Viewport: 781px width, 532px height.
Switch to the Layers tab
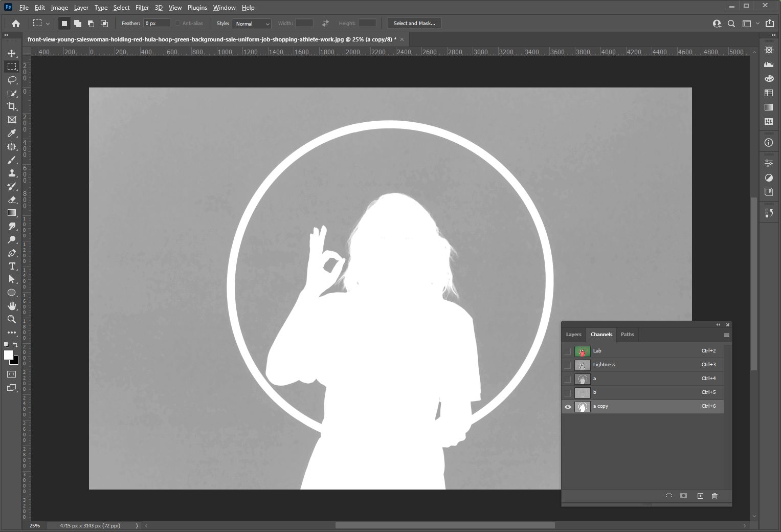coord(573,335)
